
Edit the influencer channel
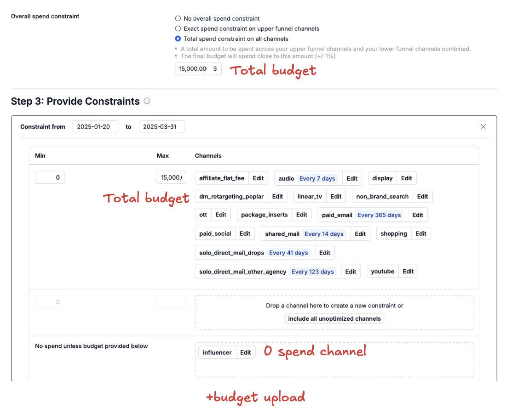pyautogui.click(x=246, y=352)
